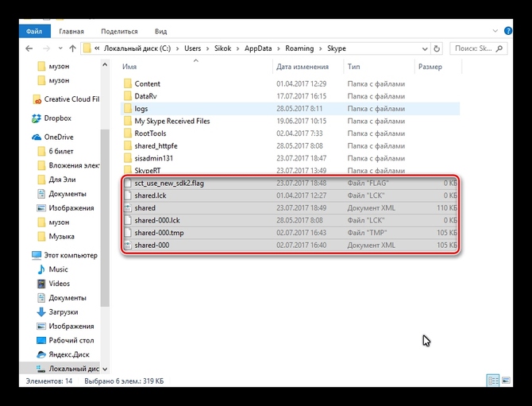The height and width of the screenshot is (406, 532).
Task: Switch to details view layout icon
Action: click(x=493, y=381)
